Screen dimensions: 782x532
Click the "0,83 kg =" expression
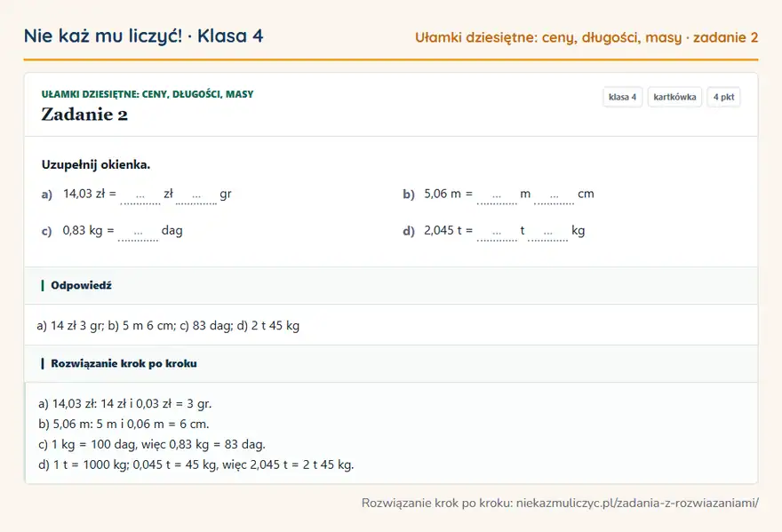[x=88, y=230]
